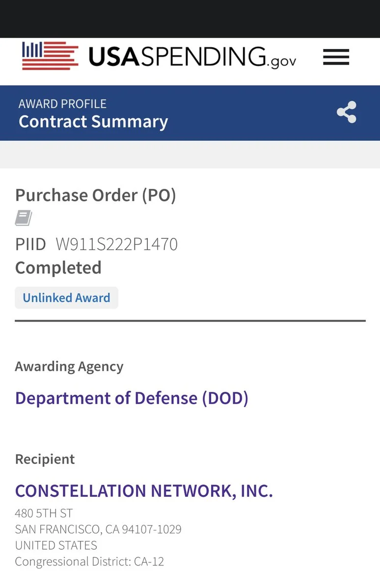This screenshot has height=588, width=380.
Task: Open the glossary book icon
Action: point(24,218)
